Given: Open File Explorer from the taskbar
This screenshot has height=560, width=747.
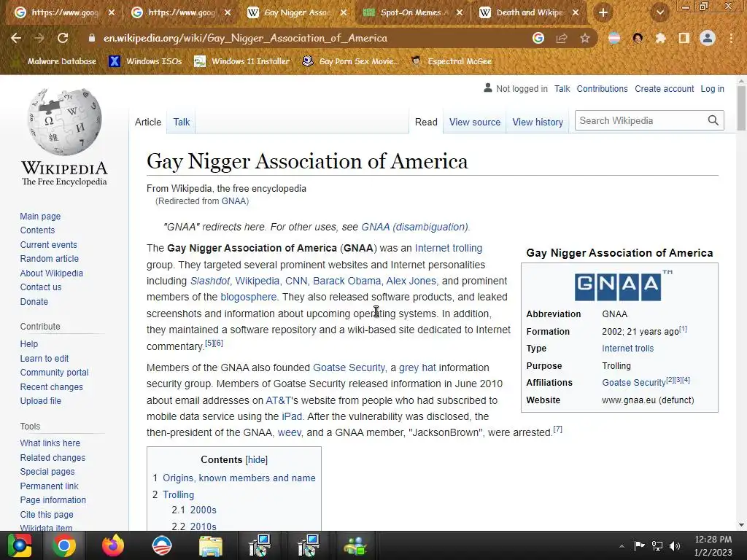Looking at the screenshot, I should tap(210, 545).
